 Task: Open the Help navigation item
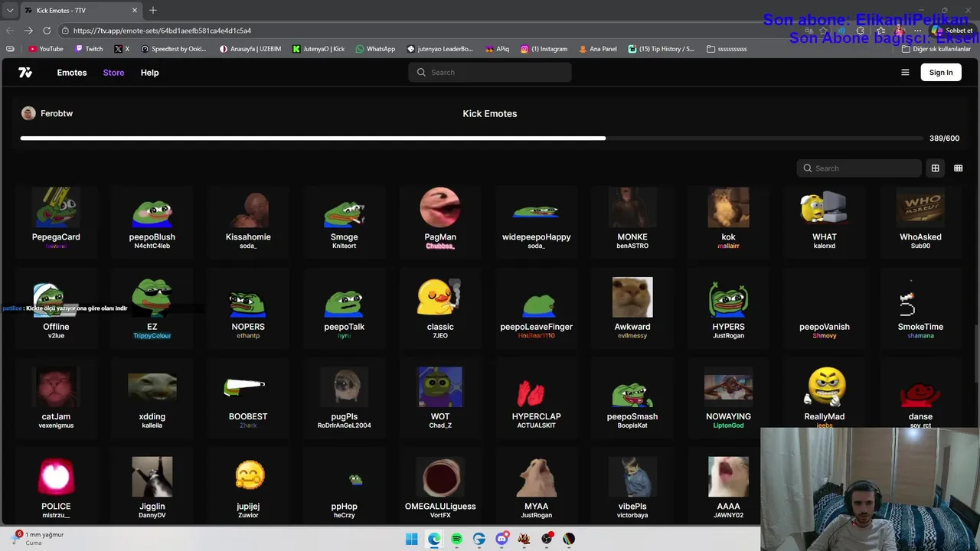149,73
